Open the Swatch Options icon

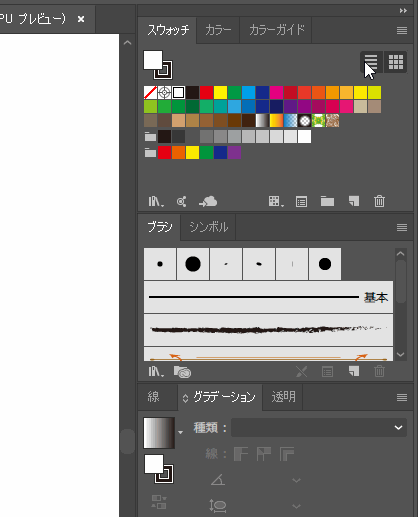(x=301, y=201)
